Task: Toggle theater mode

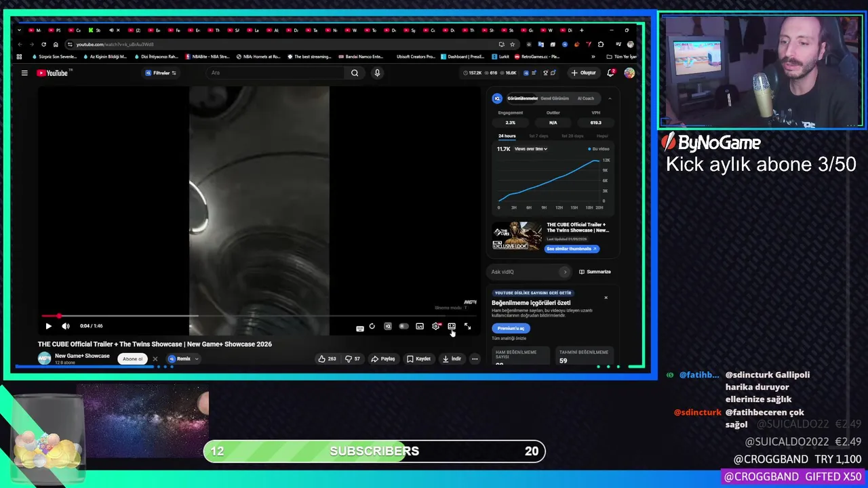Action: [x=452, y=326]
